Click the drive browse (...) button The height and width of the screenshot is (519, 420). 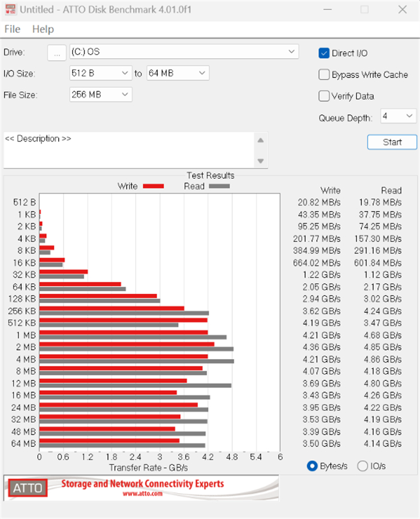(x=57, y=52)
